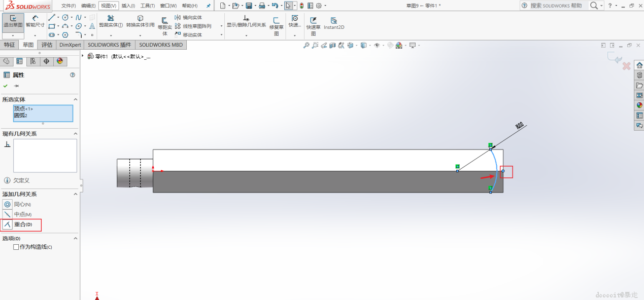Click the pushpin keep-visible icon in 属性
The image size is (644, 300).
click(x=17, y=86)
